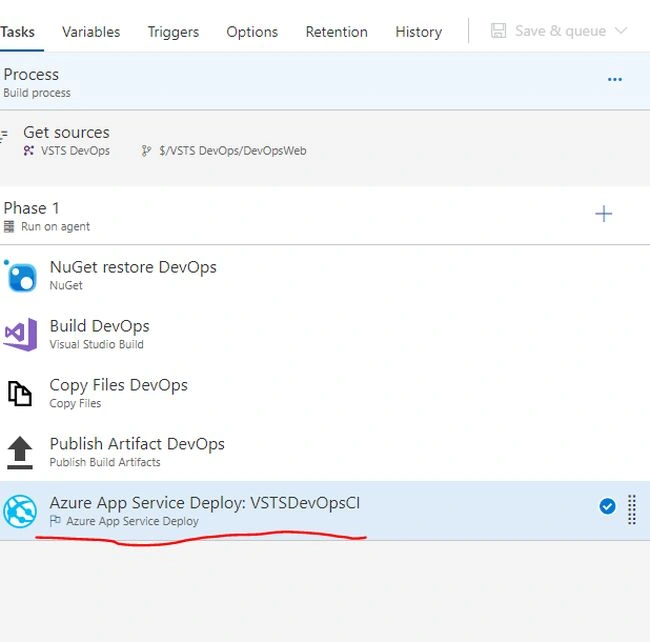Open the Triggers tab
Image resolution: width=650 pixels, height=642 pixels.
173,32
